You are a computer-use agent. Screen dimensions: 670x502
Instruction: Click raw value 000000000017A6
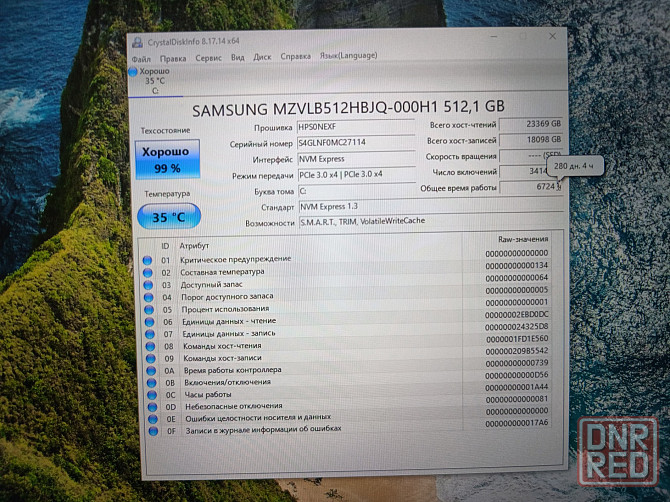point(517,423)
